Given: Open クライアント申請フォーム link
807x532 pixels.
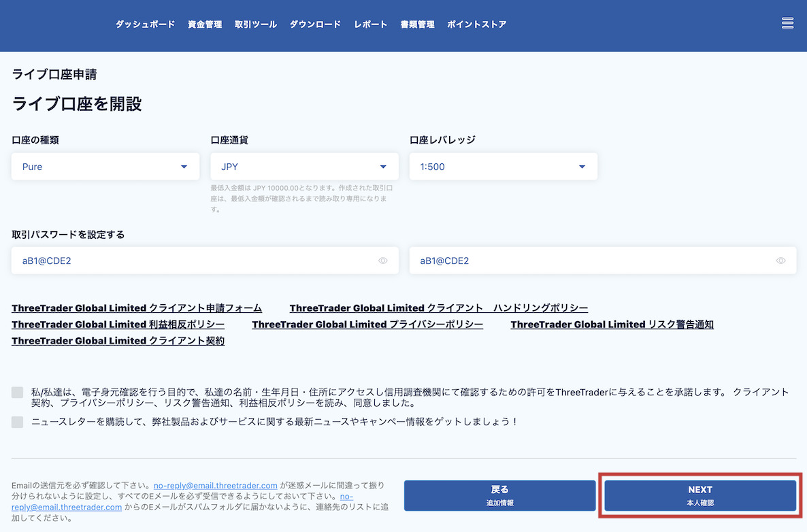Looking at the screenshot, I should point(137,308).
